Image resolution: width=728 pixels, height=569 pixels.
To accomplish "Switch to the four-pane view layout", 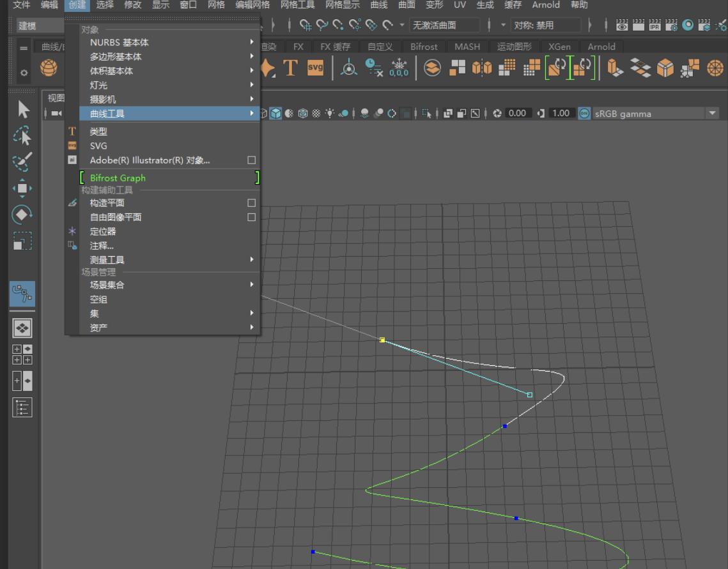I will point(23,354).
